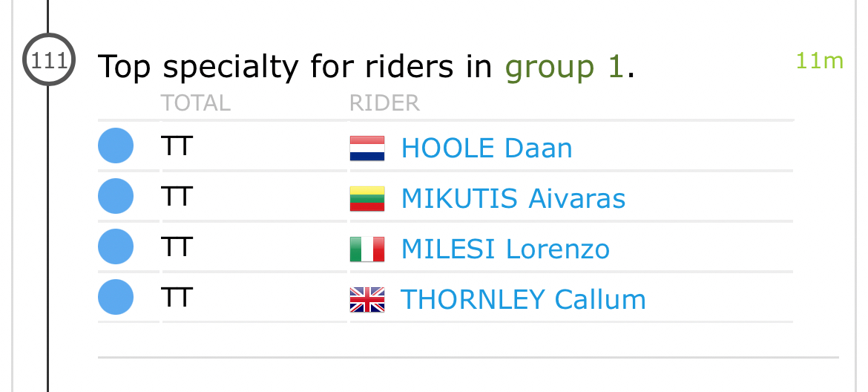The width and height of the screenshot is (868, 392).
Task: Click the TT specialty in Milesi Lorenzo's row
Action: [177, 247]
